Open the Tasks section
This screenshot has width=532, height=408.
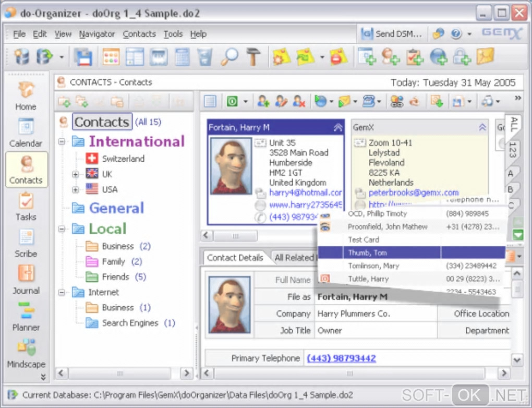[26, 207]
